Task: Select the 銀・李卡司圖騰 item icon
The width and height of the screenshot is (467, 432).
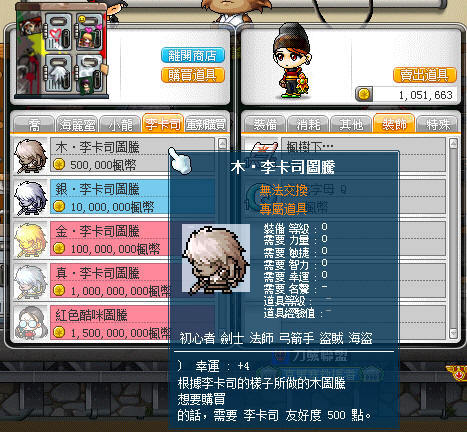Action: click(31, 198)
